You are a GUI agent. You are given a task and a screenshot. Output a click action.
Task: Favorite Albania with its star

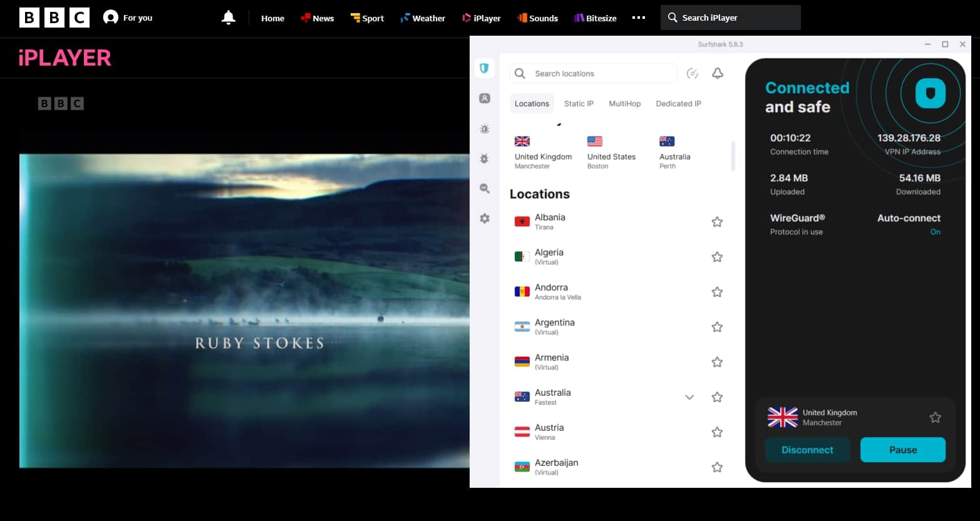coord(717,222)
